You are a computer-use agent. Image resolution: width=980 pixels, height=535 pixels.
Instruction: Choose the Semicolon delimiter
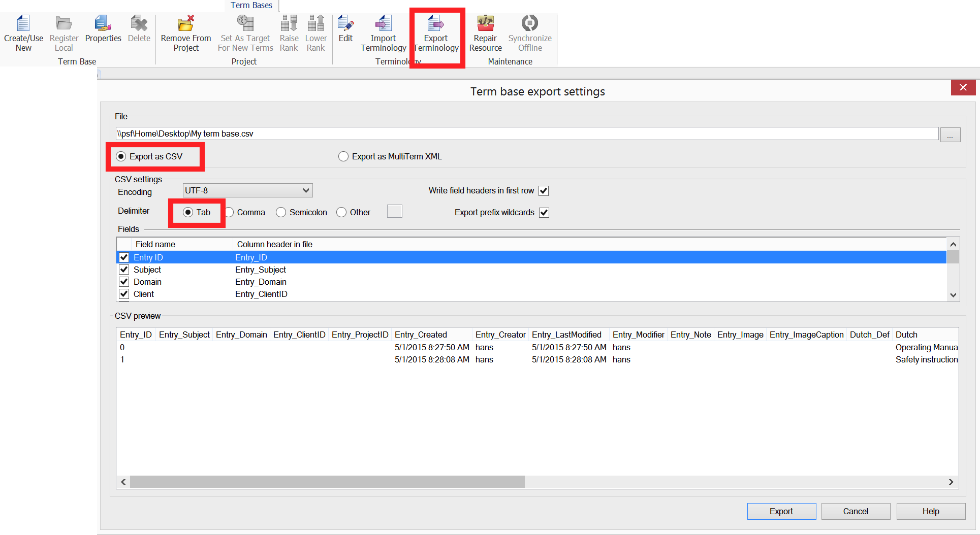coord(281,212)
